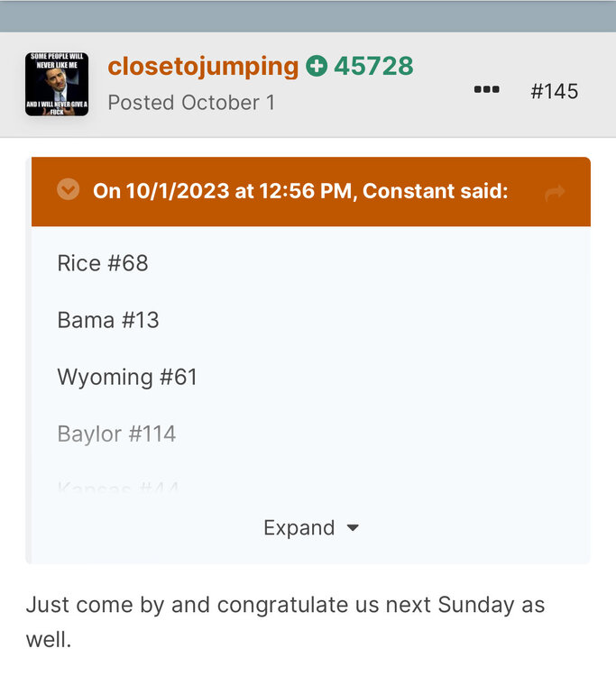The width and height of the screenshot is (616, 676).
Task: Click the Posted October 1 timestamp
Action: point(191,102)
